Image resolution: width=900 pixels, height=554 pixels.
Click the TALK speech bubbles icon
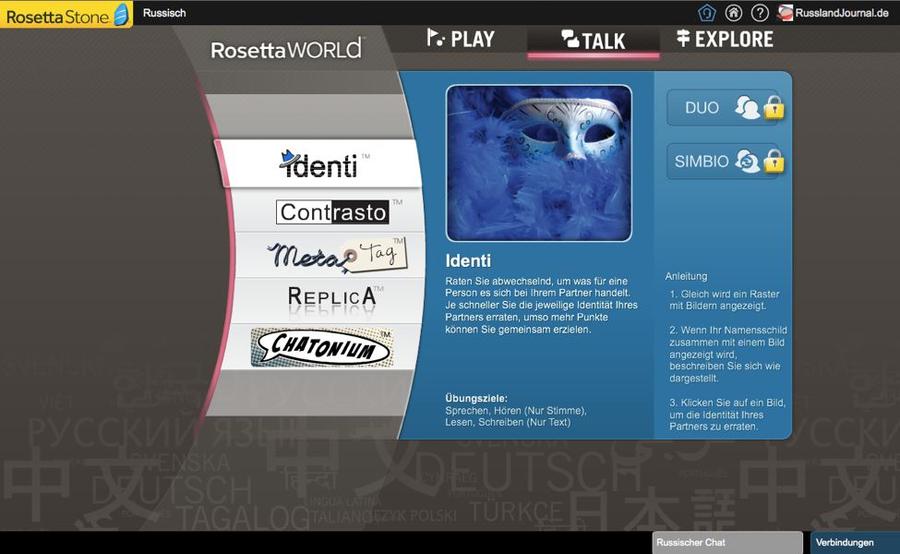coord(570,39)
